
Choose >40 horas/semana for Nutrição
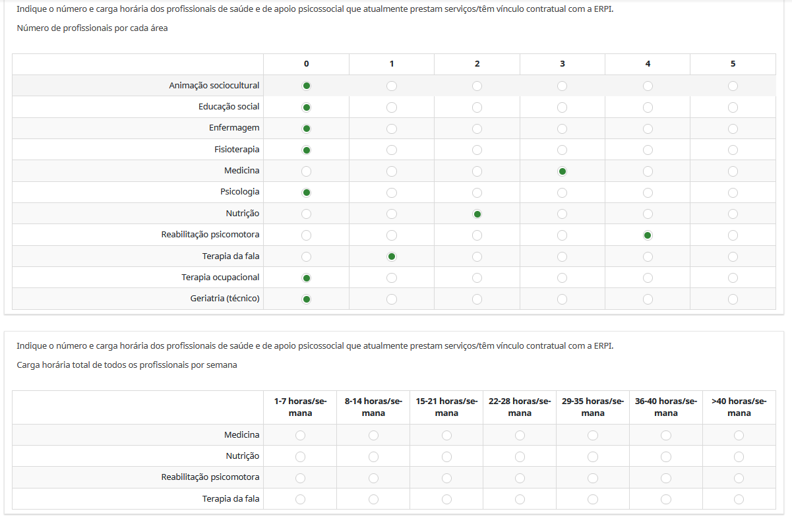pos(739,456)
